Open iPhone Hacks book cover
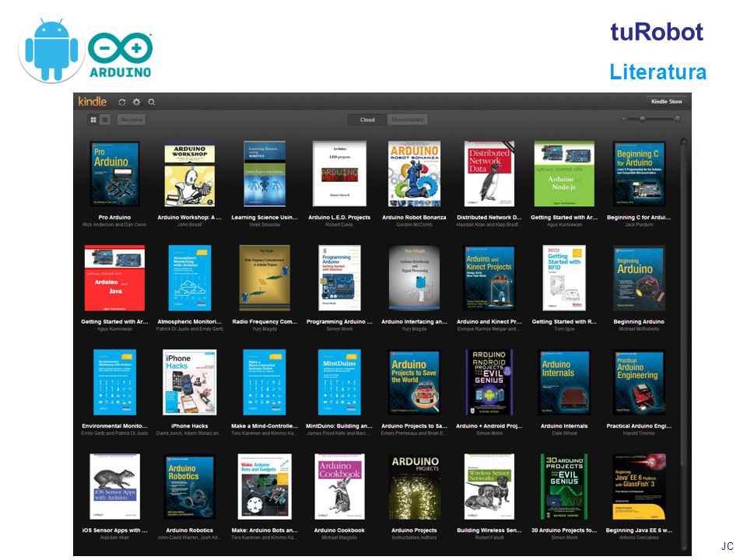Image resolution: width=747 pixels, height=560 pixels. click(x=190, y=383)
